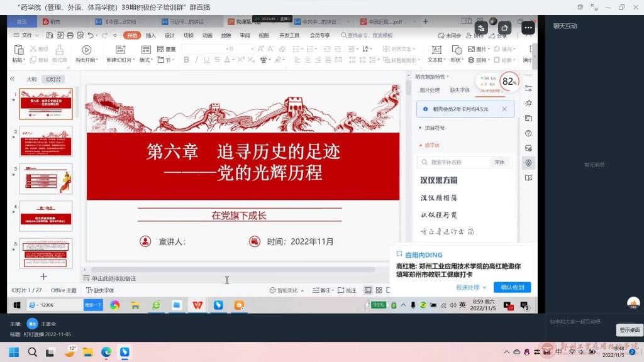Click the 显示桌面 button
This screenshot has width=644, height=362.
point(630,330)
